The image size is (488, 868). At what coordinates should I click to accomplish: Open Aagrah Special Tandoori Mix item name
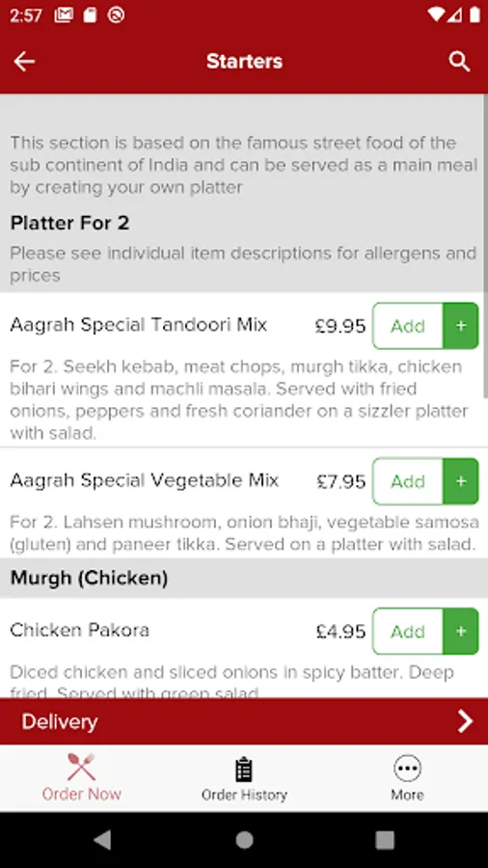138,324
